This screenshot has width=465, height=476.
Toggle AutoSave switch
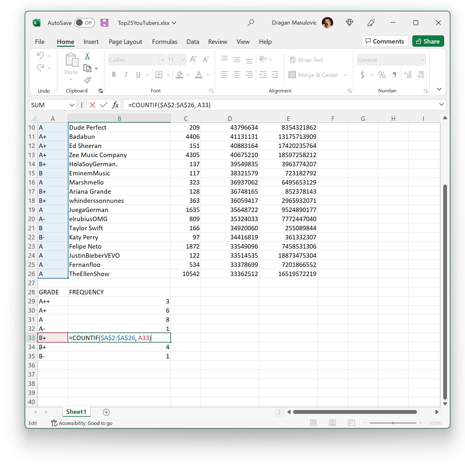(85, 23)
